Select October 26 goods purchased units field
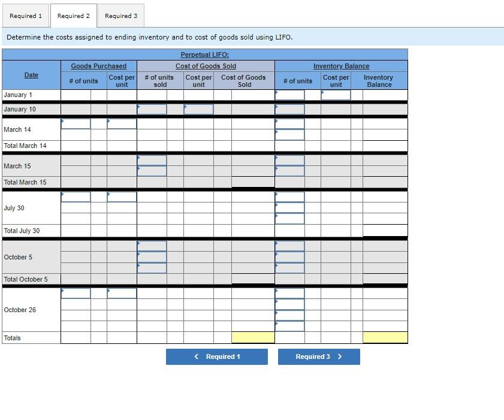 76,293
